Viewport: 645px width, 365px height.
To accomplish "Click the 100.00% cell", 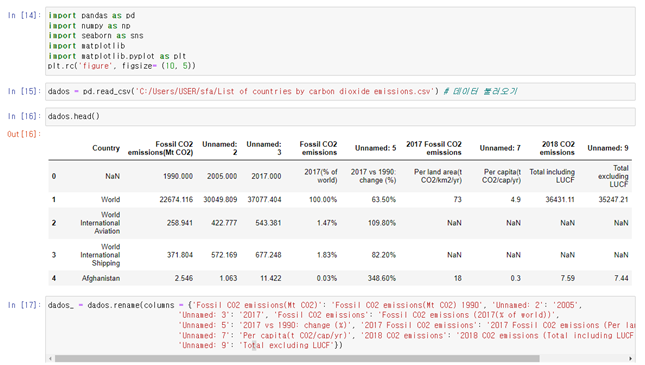I will click(323, 200).
